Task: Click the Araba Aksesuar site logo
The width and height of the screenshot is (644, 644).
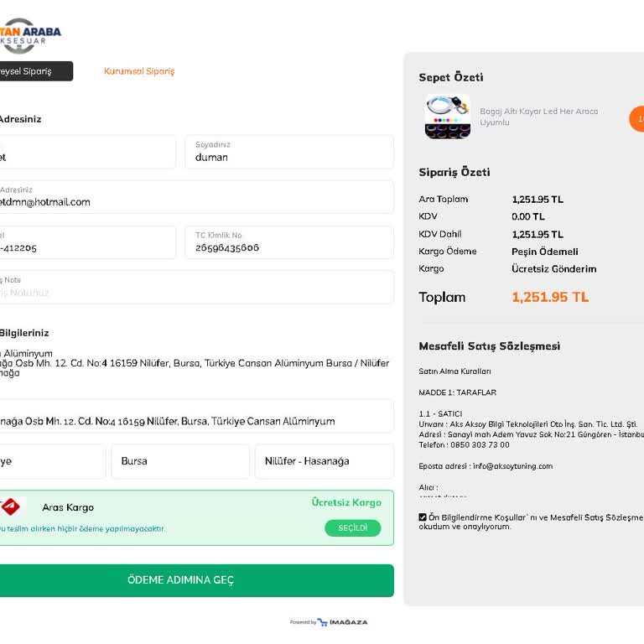Action: click(x=30, y=35)
